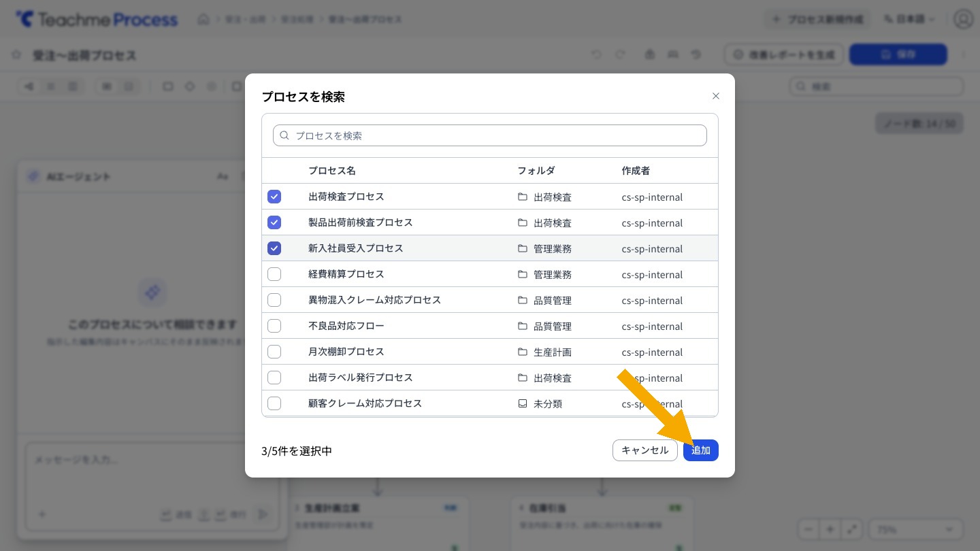Check the 顧客クレーム対応プロセス checkbox

[x=274, y=403]
